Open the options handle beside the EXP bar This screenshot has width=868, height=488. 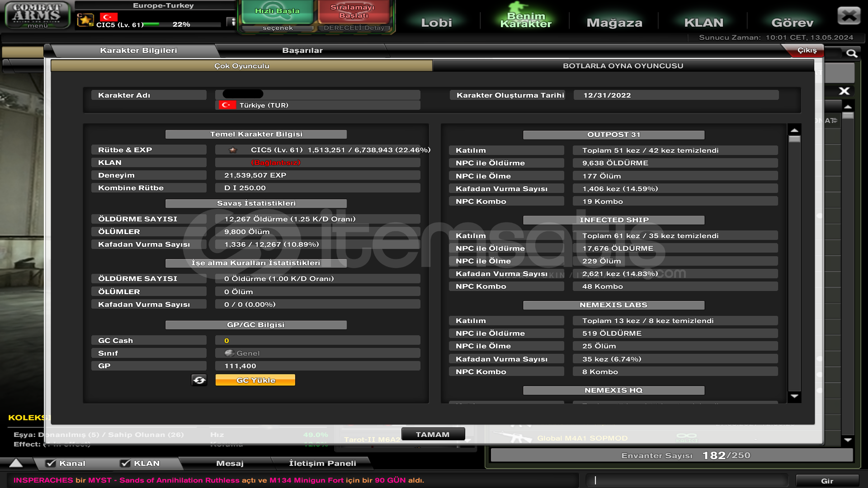point(232,22)
